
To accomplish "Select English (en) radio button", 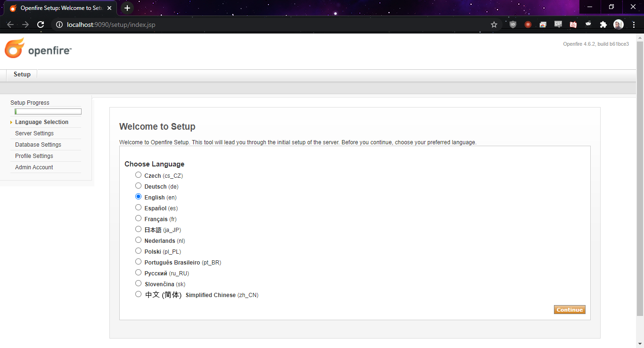I will point(138,197).
